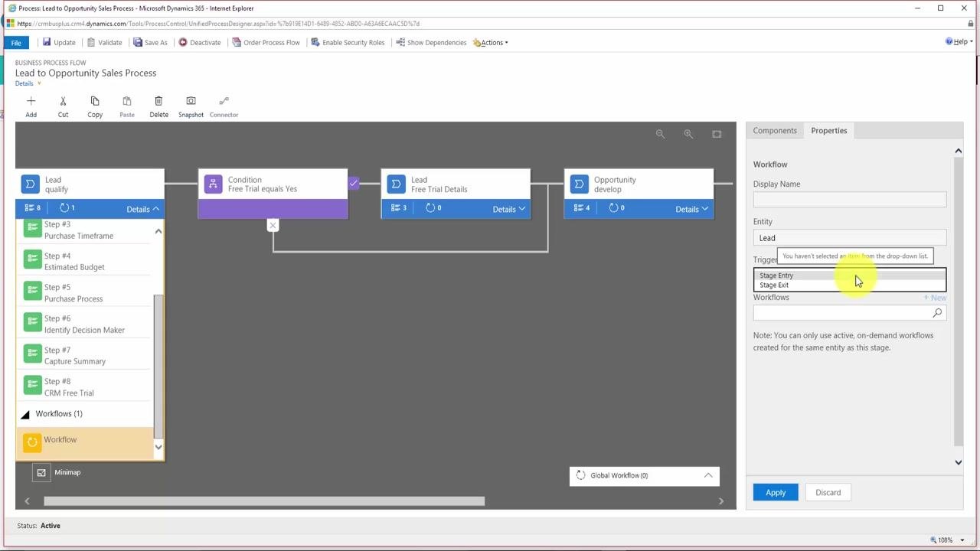Click the Discard button
This screenshot has height=551, width=980.
point(828,493)
